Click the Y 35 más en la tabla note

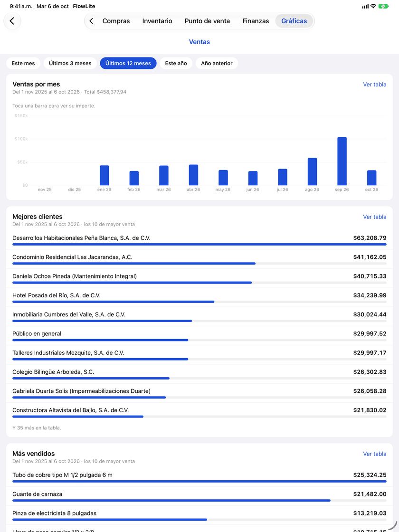click(x=37, y=428)
